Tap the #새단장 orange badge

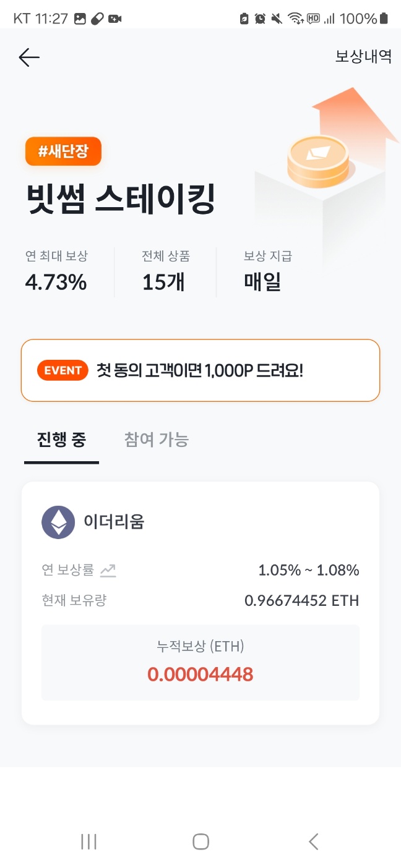point(63,151)
